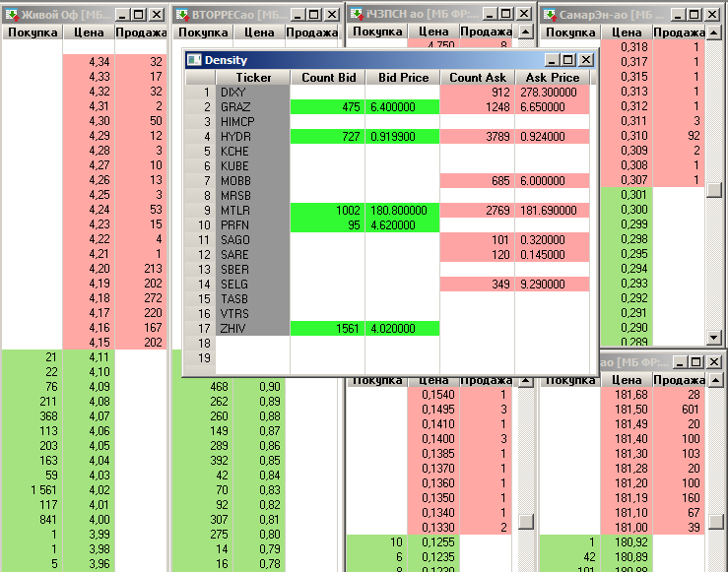Image resolution: width=728 pixels, height=572 pixels.
Task: Click scrollbar thumb in СамарЭн-ао window
Action: pos(715,191)
